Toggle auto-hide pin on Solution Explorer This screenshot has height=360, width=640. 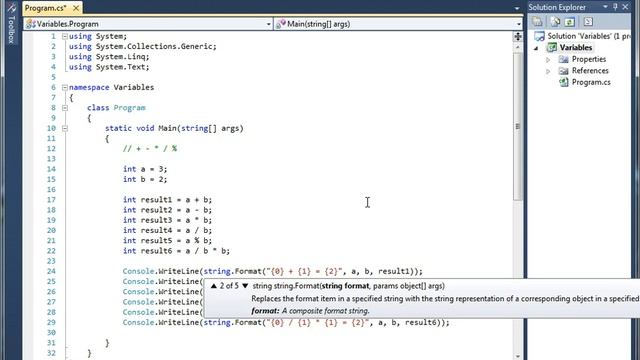[615, 7]
